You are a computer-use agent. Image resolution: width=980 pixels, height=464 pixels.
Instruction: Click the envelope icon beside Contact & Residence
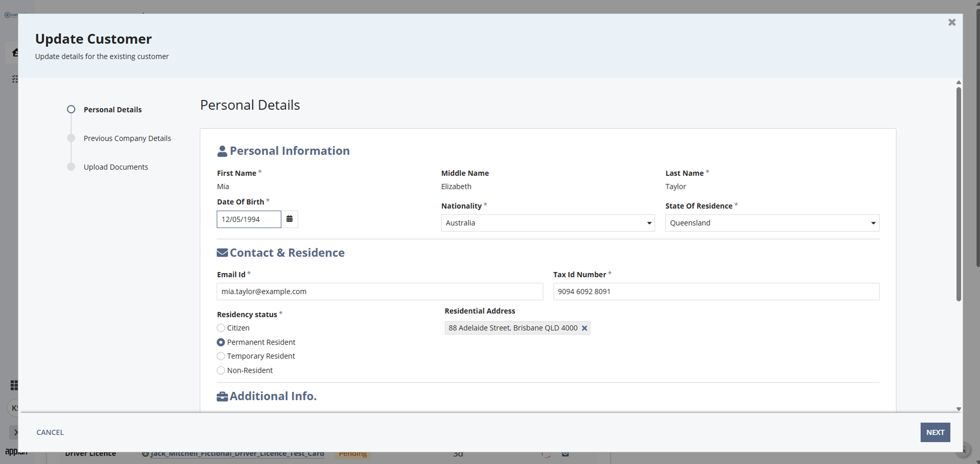[x=222, y=253]
